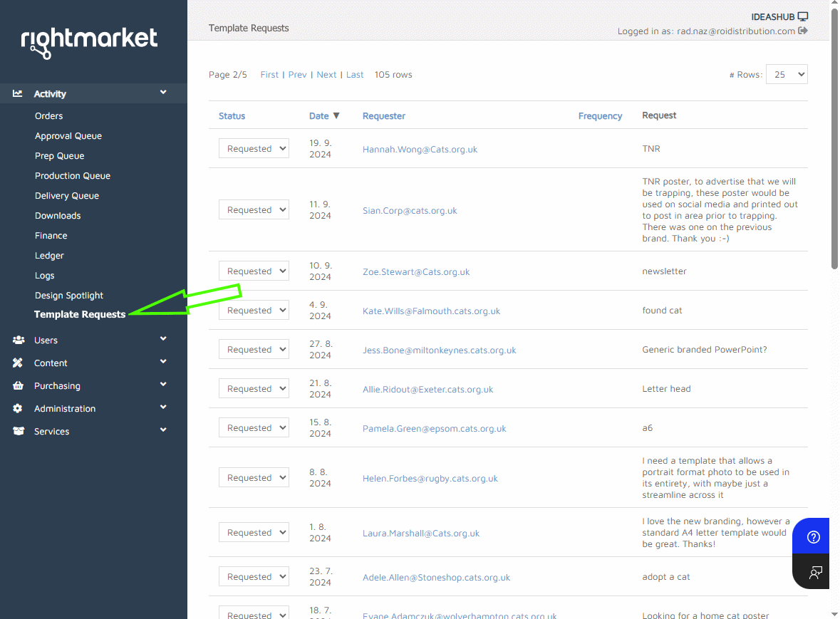
Task: Open Logs in the sidebar
Action: pos(44,275)
